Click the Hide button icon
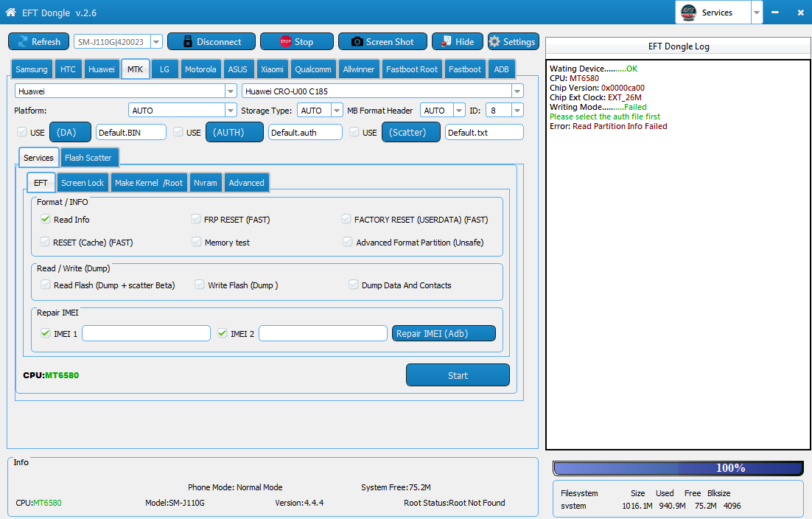The height and width of the screenshot is (519, 812). click(x=446, y=42)
